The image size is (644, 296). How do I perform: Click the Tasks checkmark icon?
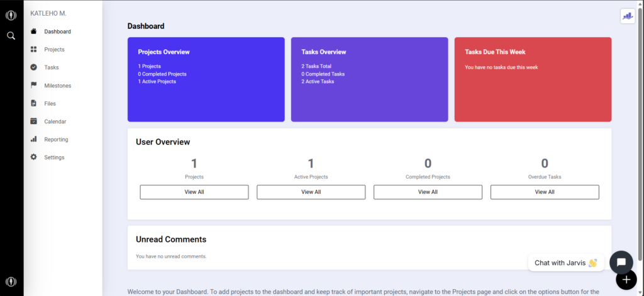tap(34, 67)
